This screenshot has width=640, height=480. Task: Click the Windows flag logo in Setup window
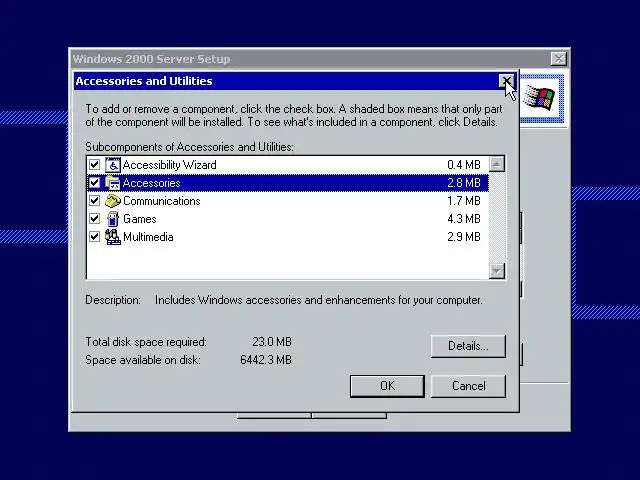(540, 98)
